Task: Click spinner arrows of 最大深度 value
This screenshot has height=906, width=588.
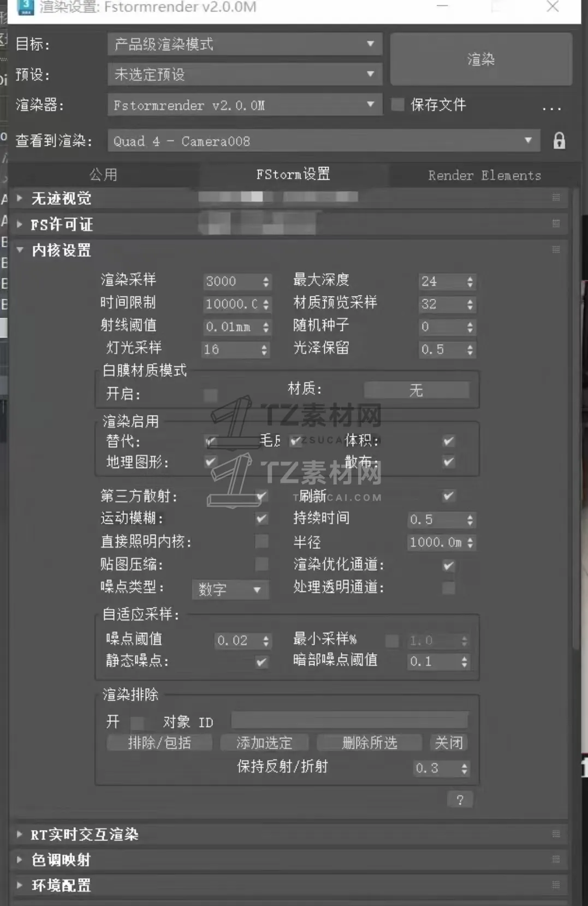Action: [470, 282]
